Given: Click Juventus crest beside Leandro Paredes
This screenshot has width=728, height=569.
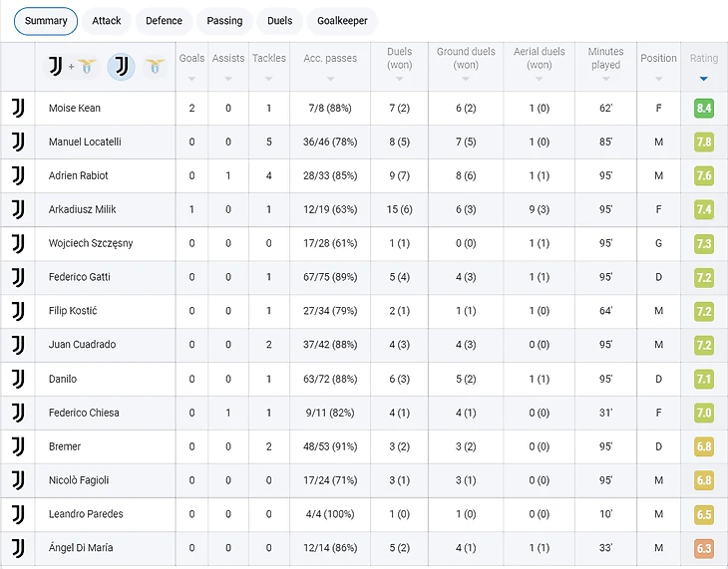Looking at the screenshot, I should pyautogui.click(x=18, y=514).
